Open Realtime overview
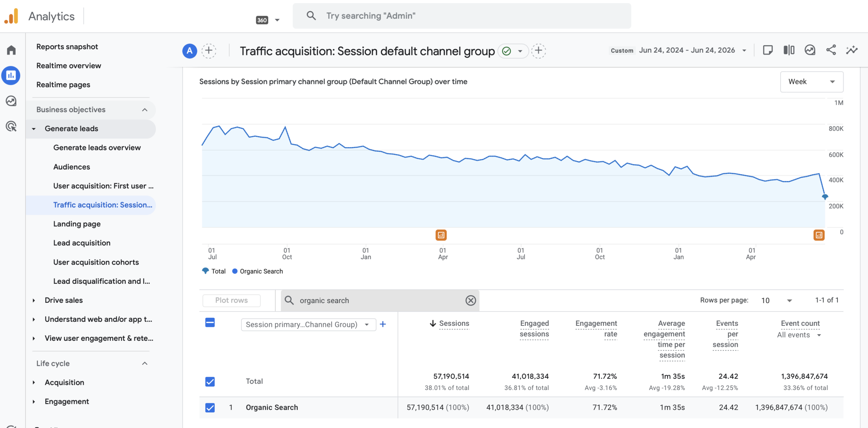868x428 pixels. point(69,66)
